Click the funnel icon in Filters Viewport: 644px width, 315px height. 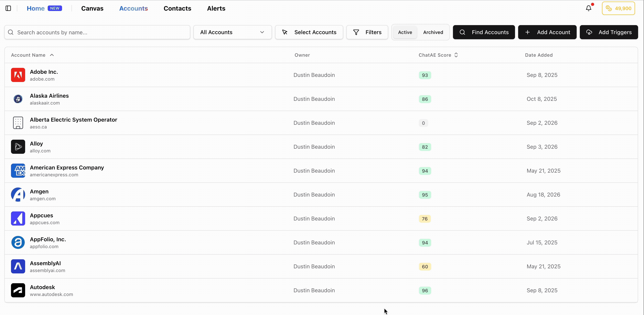click(x=356, y=32)
